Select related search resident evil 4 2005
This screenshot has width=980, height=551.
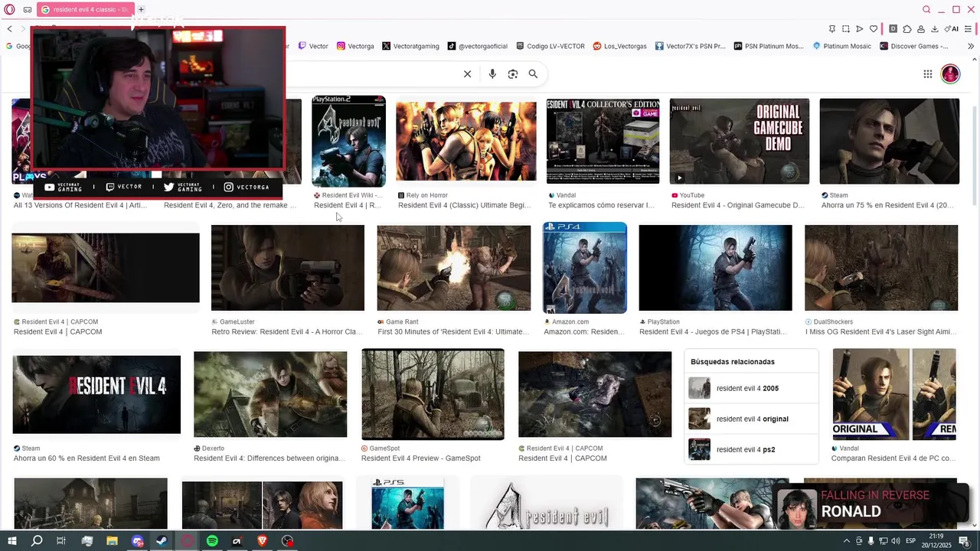coord(751,388)
